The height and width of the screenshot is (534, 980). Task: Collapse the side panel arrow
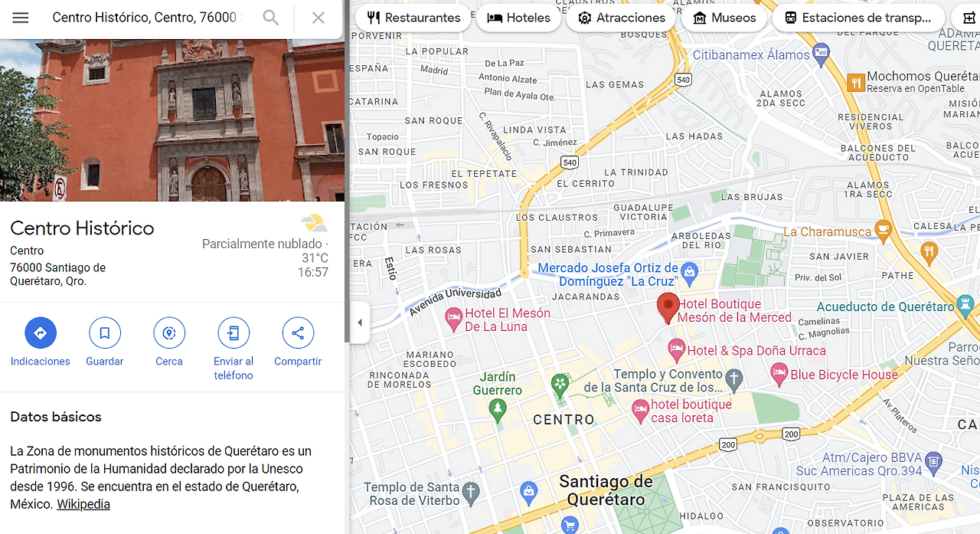tap(359, 323)
